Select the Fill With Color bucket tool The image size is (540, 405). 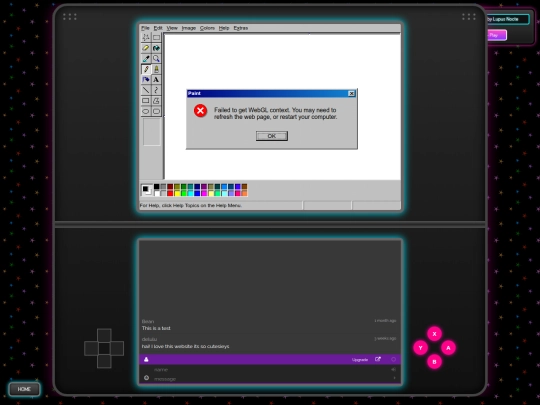(156, 48)
